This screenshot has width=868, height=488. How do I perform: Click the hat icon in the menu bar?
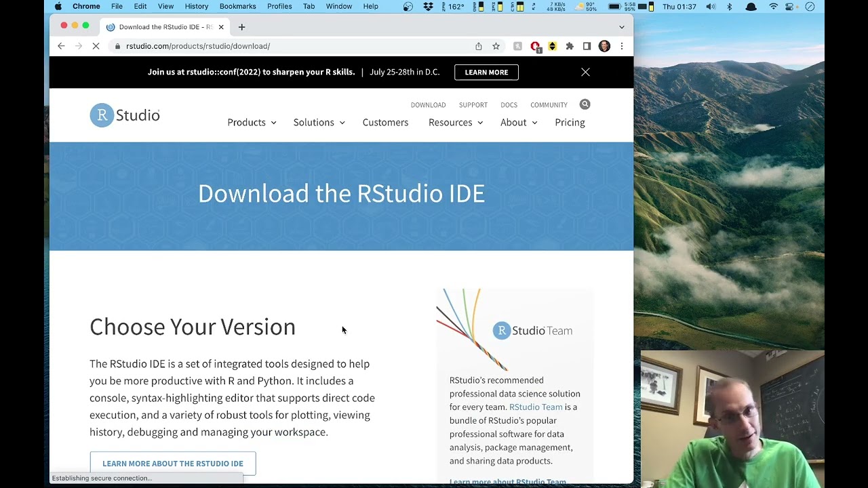click(751, 7)
